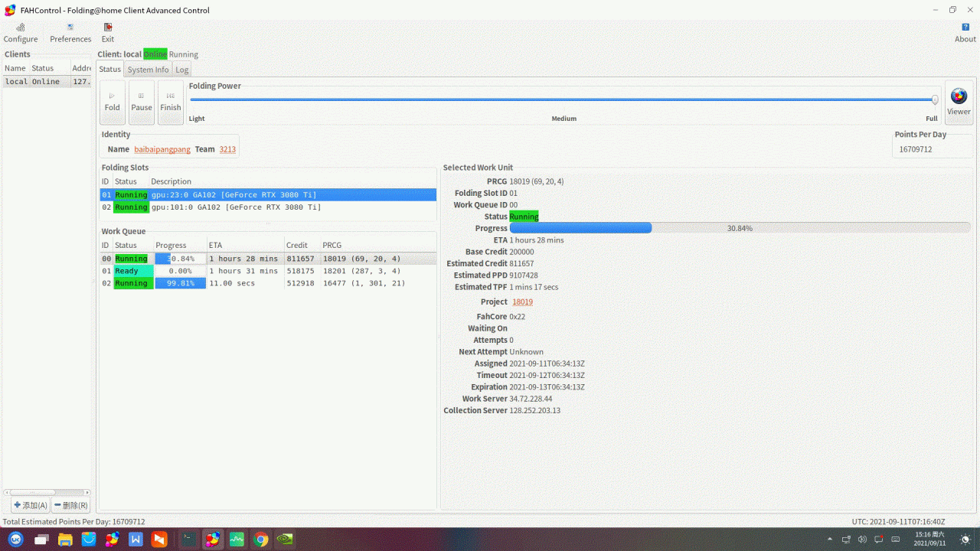Click the 添加(A) add client button
This screenshot has height=551, width=980.
point(31,505)
